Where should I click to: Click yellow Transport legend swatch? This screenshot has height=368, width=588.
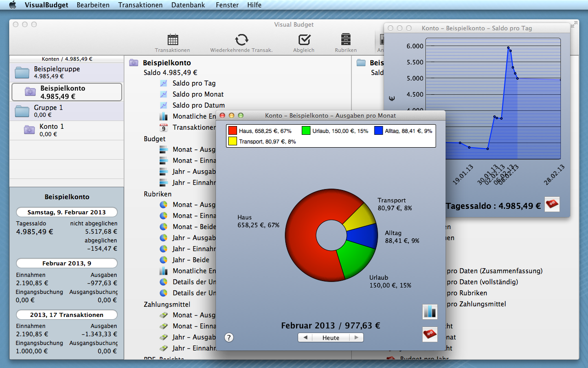(232, 141)
